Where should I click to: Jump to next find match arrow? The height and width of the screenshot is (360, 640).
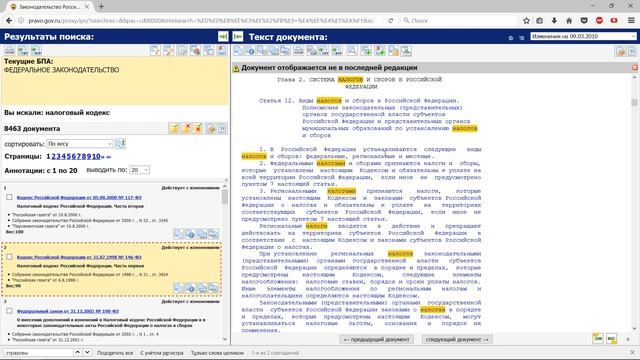[x=87, y=352]
